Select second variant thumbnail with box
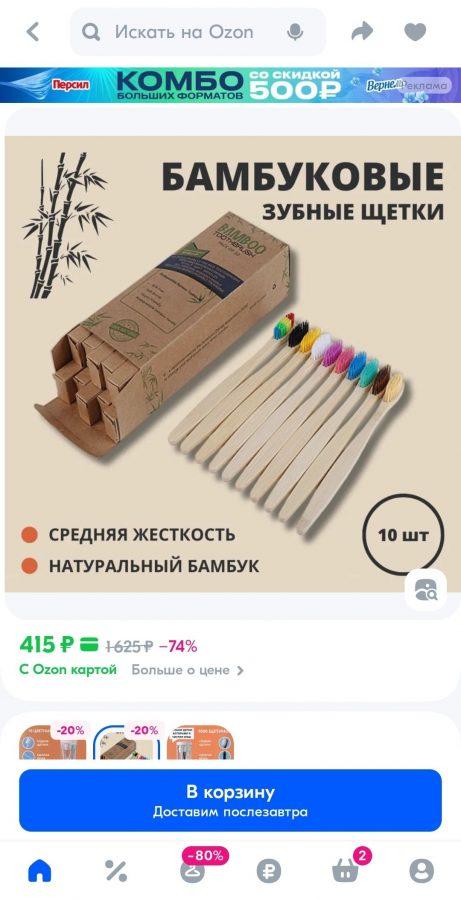Viewport: 461px width, 900px height. click(x=127, y=741)
